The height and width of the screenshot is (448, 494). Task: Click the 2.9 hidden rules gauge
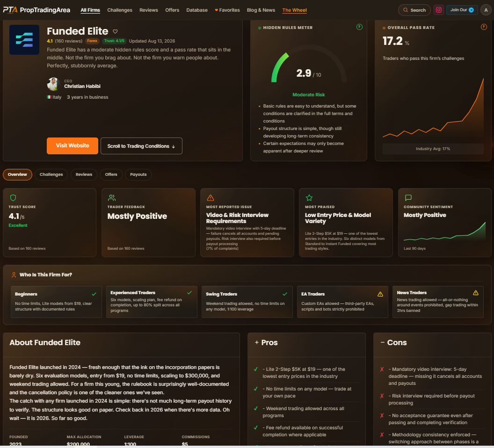click(x=309, y=68)
